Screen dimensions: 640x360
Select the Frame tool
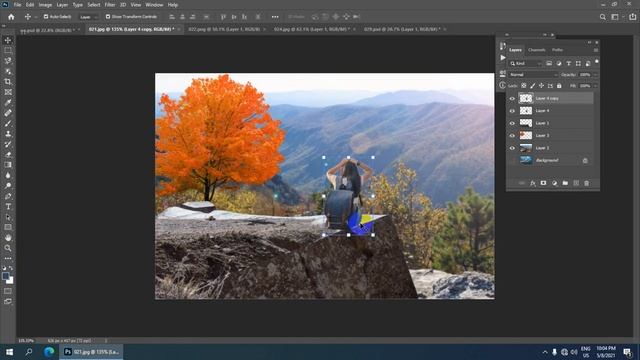(8, 92)
